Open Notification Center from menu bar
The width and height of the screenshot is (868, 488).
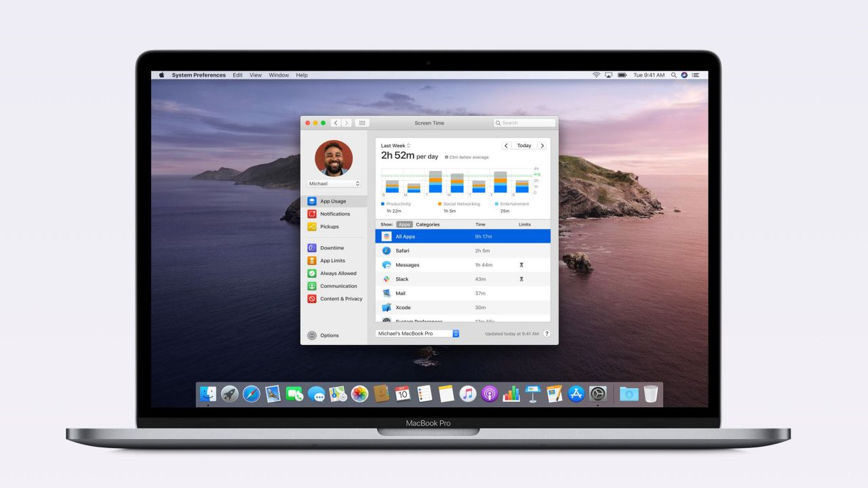tap(696, 75)
